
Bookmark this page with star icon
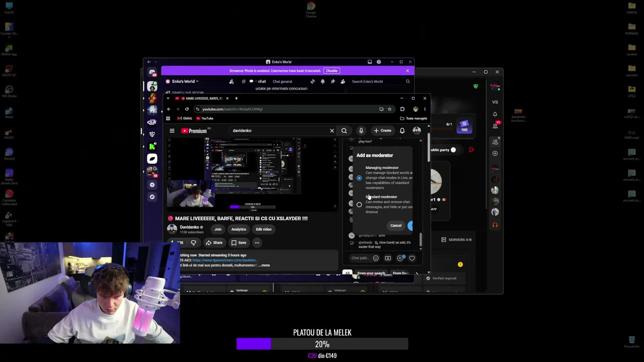[389, 109]
